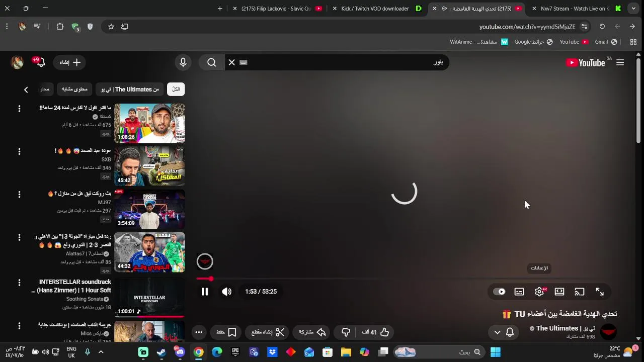Open the Windows Start menu
Screen dimensions: 644x362
point(496,352)
